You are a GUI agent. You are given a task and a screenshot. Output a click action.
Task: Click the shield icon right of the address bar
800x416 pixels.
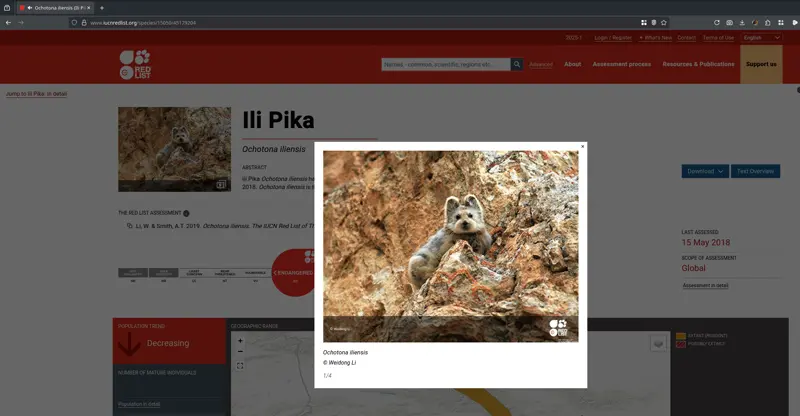click(x=654, y=22)
